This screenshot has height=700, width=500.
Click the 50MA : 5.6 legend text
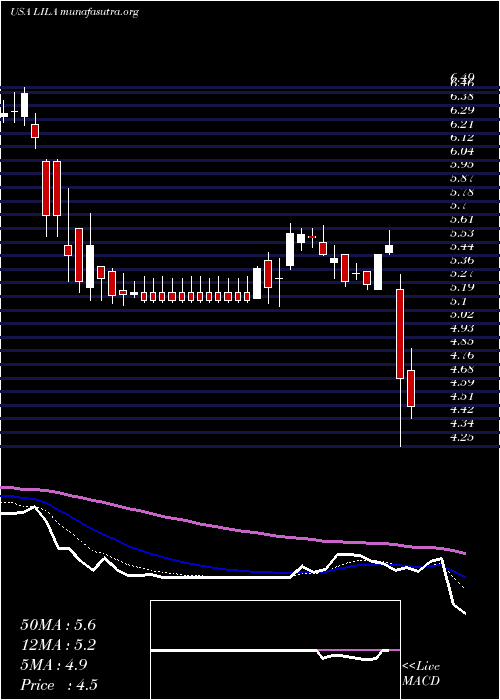coord(58,625)
